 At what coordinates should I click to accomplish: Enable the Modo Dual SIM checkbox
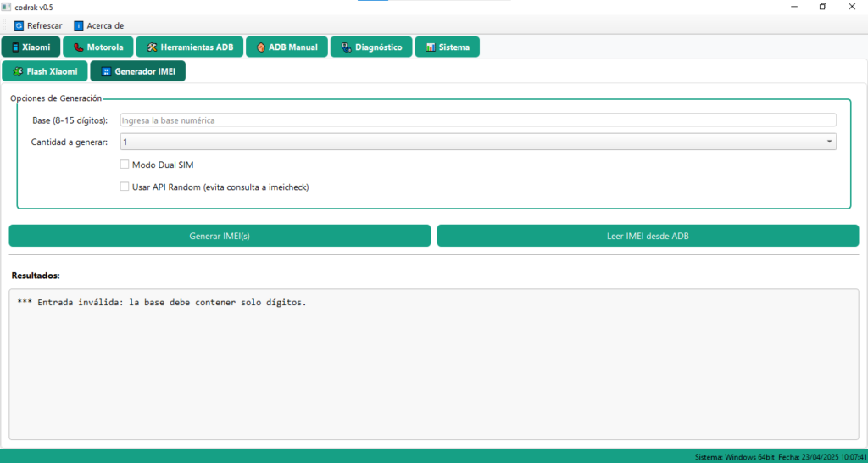pyautogui.click(x=125, y=165)
